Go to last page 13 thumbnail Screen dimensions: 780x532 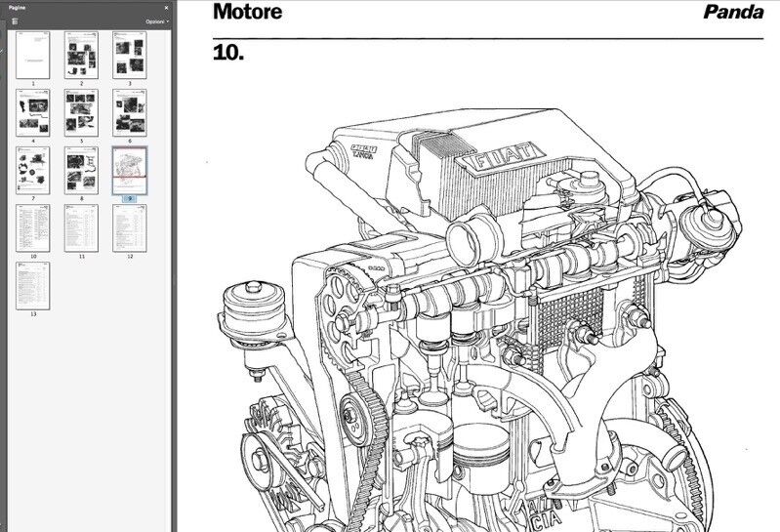(33, 285)
